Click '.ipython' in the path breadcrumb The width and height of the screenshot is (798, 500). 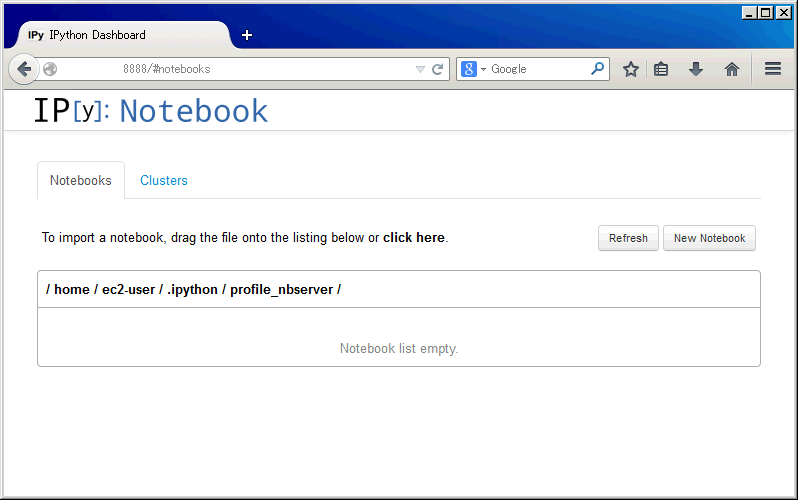192,290
